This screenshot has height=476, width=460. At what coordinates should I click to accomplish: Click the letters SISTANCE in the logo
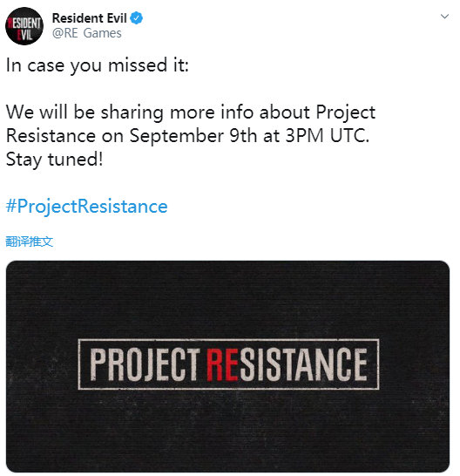[304, 364]
